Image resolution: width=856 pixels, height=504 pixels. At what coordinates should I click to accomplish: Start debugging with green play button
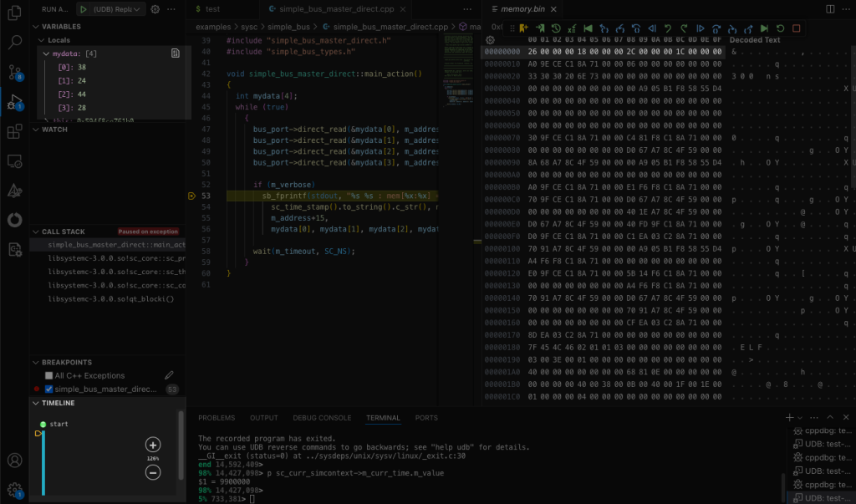point(84,8)
